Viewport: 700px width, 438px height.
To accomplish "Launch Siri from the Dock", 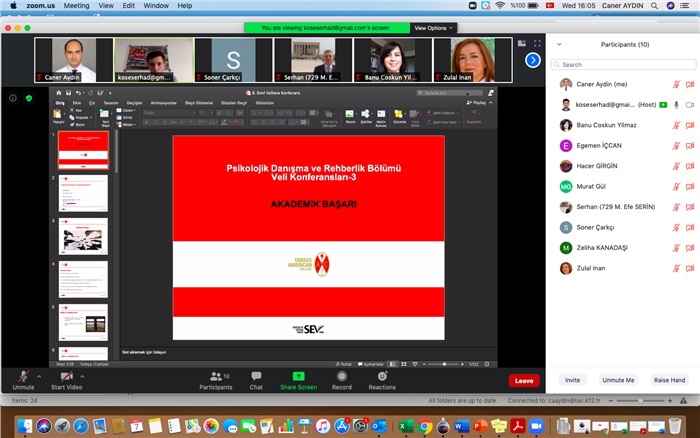I will coord(44,426).
